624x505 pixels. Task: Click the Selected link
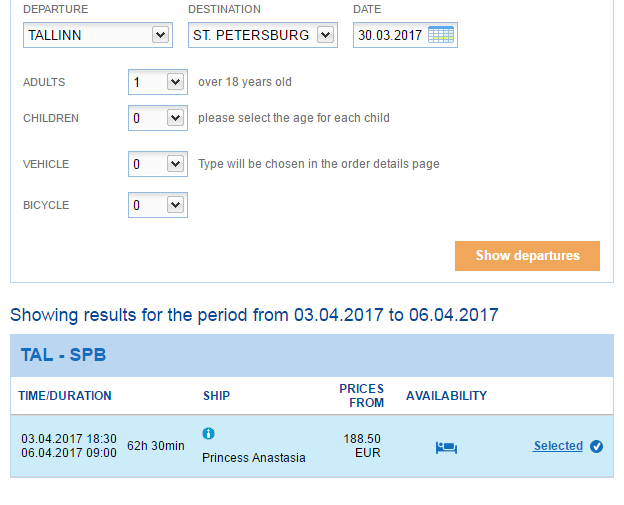[558, 446]
